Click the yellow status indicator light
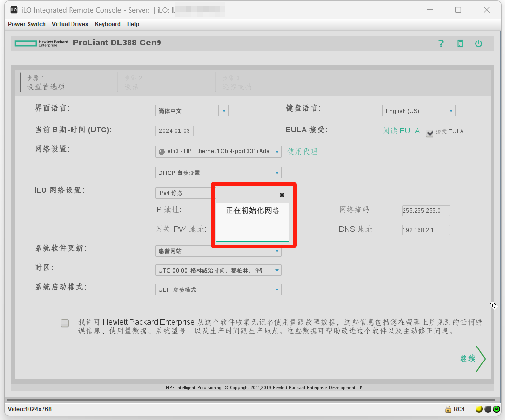505x420 pixels. point(479,409)
